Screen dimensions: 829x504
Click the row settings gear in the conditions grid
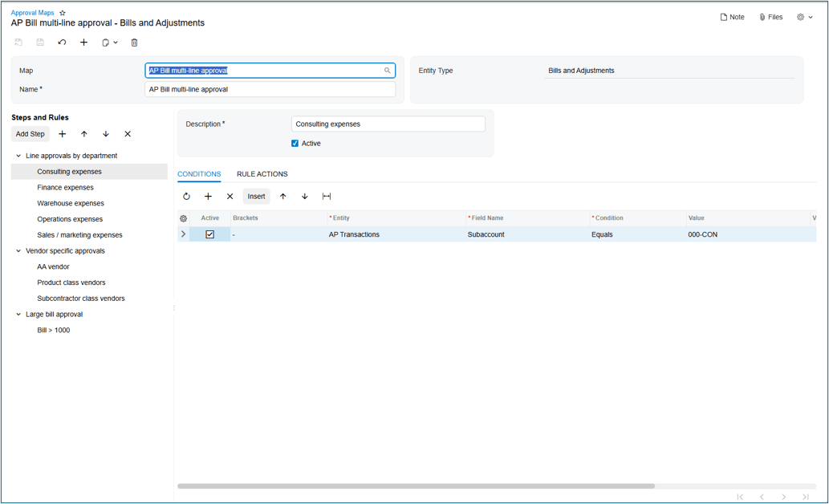click(183, 217)
